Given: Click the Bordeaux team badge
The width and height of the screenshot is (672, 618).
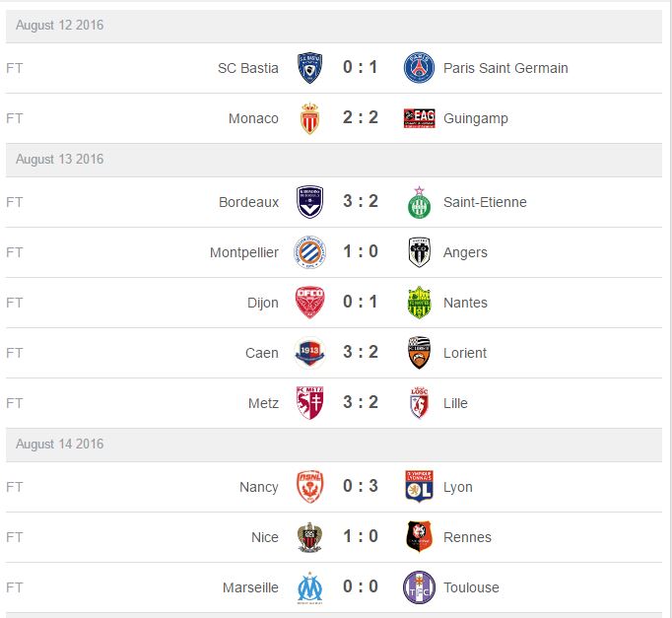Looking at the screenshot, I should click(x=309, y=202).
